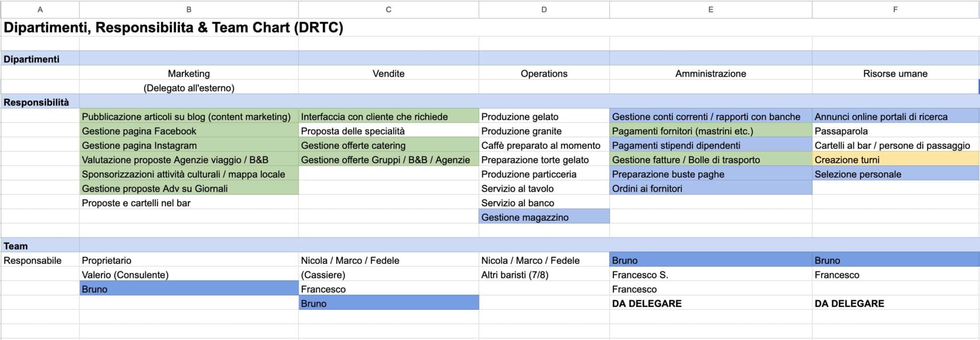The width and height of the screenshot is (980, 340).
Task: Select the Altri baristi (7/8) cell
Action: [544, 274]
